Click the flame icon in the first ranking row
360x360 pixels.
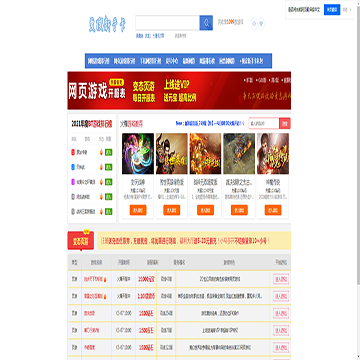101,152
